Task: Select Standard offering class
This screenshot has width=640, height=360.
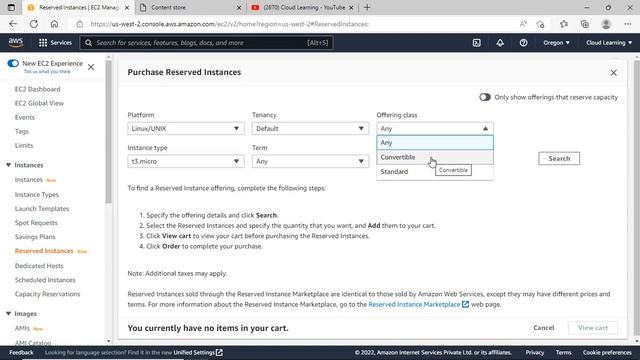Action: [435, 171]
